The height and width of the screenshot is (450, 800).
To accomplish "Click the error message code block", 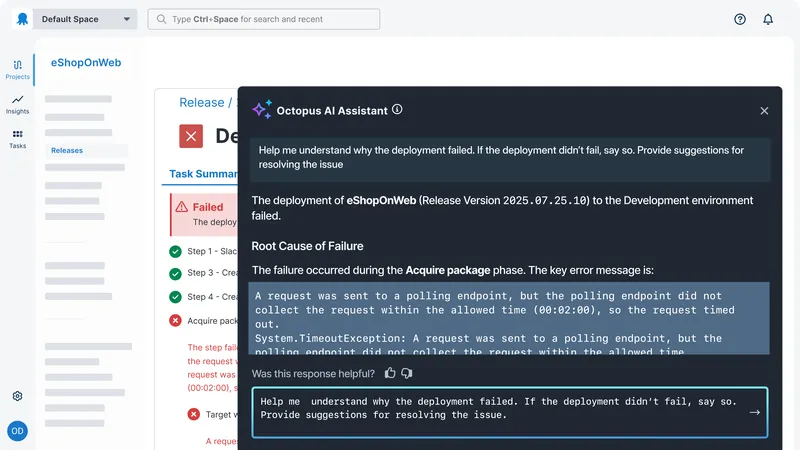I will 509,318.
